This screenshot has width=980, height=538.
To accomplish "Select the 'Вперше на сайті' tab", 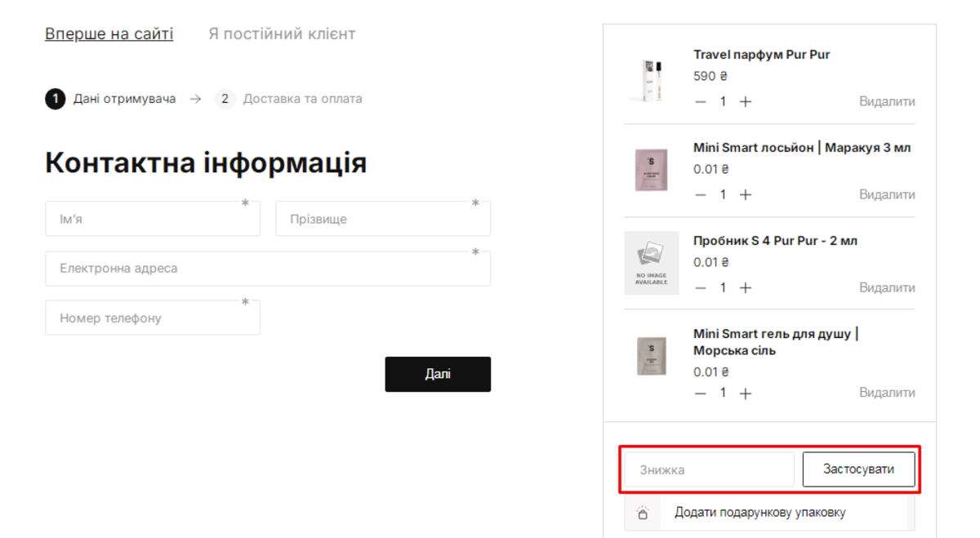I will point(110,33).
